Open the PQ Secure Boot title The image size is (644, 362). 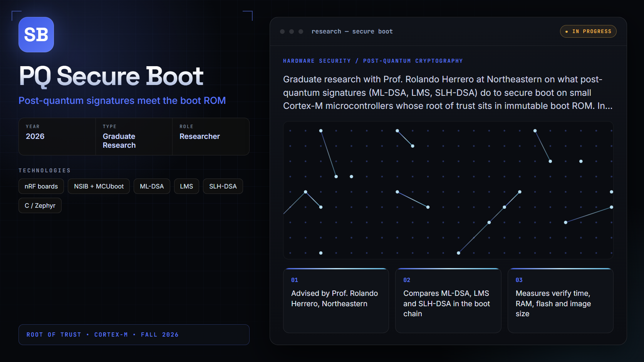pyautogui.click(x=111, y=76)
